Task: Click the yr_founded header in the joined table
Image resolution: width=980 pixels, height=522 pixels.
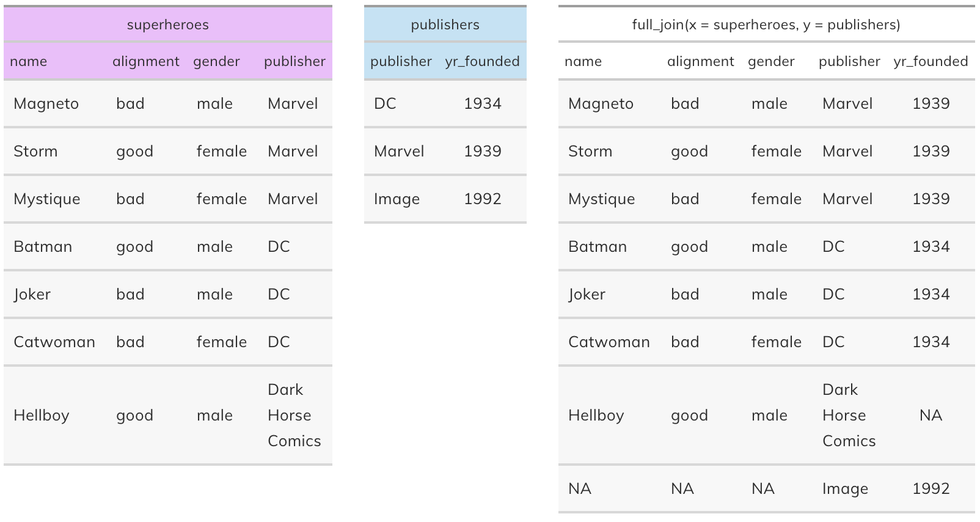Action: point(931,61)
